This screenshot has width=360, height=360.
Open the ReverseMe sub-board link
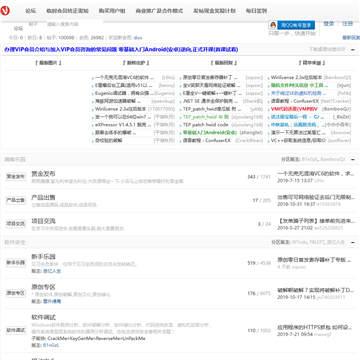[108, 338]
